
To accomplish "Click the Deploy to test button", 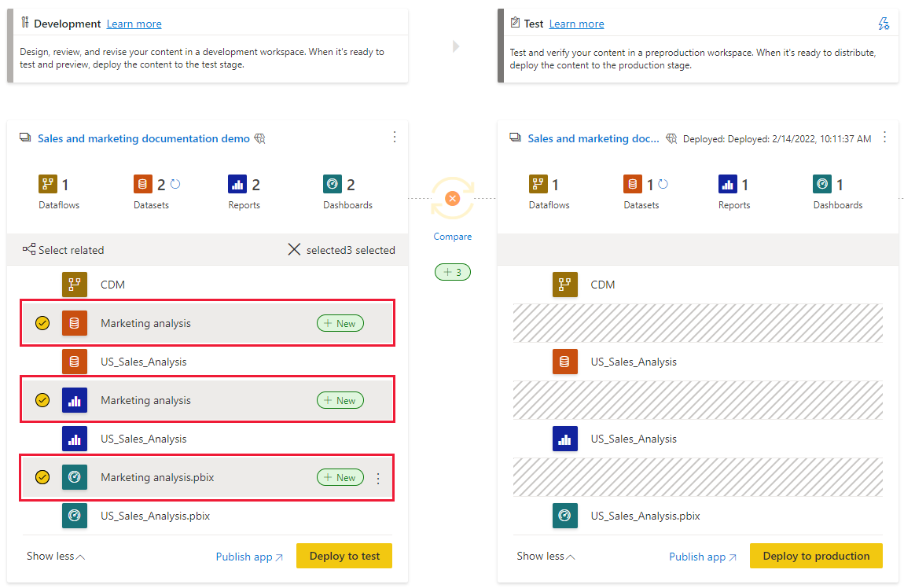I will 344,556.
